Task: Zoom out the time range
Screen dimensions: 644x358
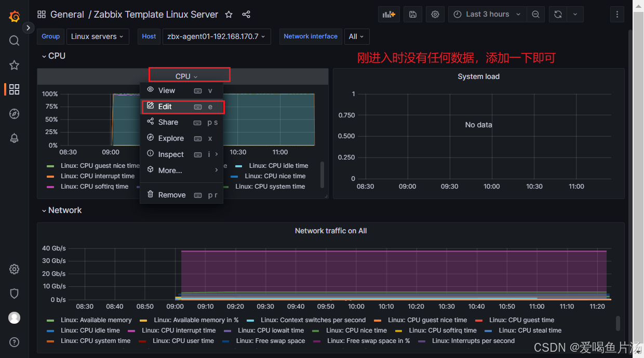Action: [x=535, y=15]
